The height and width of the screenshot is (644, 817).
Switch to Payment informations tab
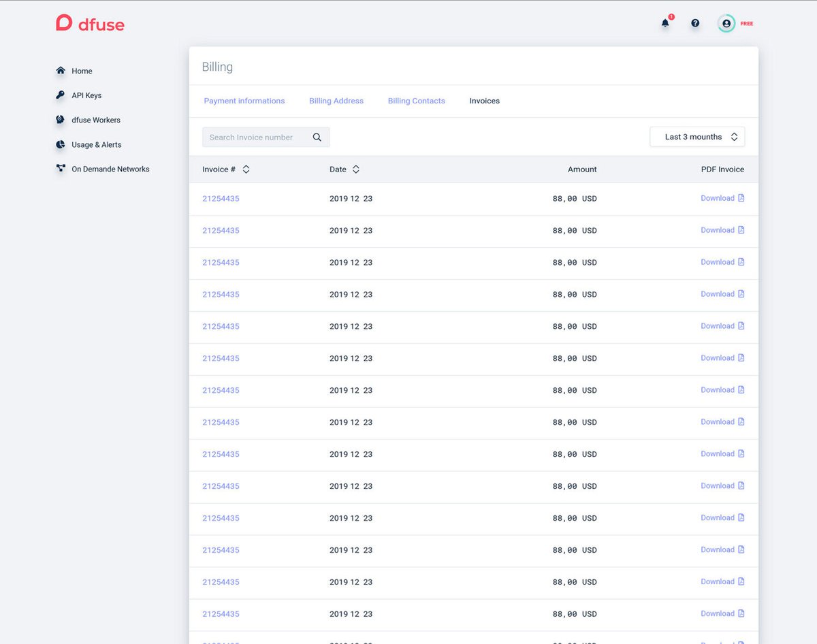[x=244, y=101]
